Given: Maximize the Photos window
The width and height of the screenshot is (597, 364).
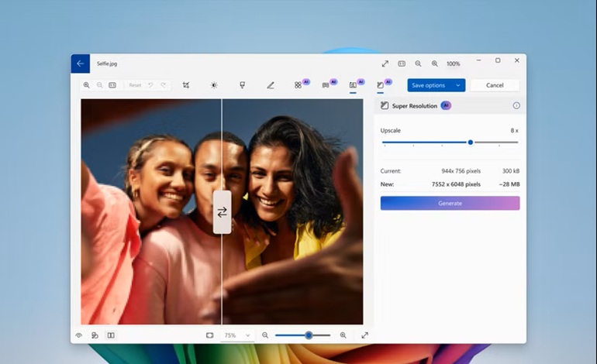Looking at the screenshot, I should pyautogui.click(x=498, y=60).
